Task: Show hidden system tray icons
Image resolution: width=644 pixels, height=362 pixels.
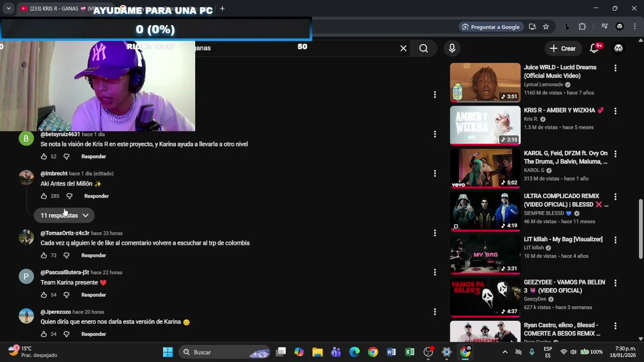Action: coord(505,352)
